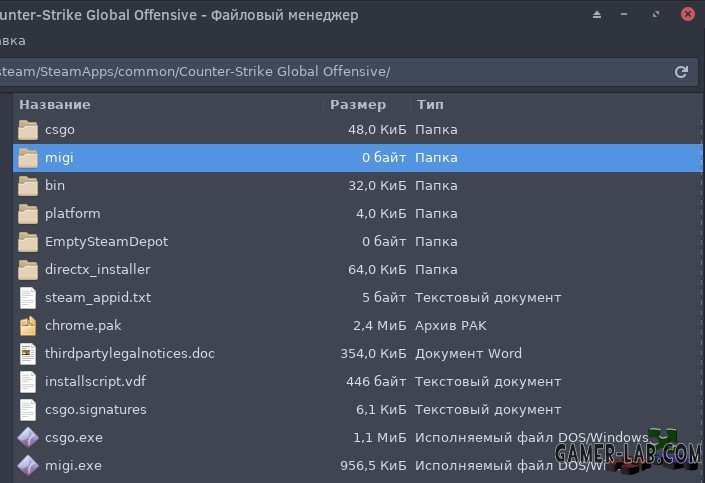This screenshot has height=483, width=705.
Task: Select the file name migi.exe
Action: pyautogui.click(x=73, y=466)
